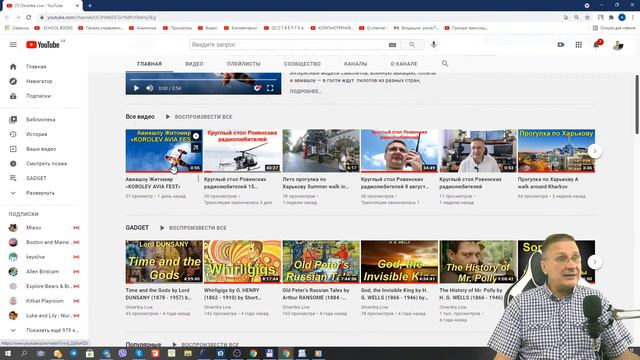640x360 pixels.
Task: Open Авиашоу Житомир video thumbnail
Action: (x=164, y=151)
